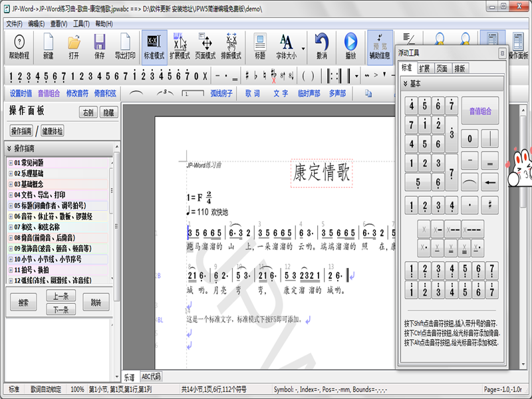Click the 设置时值 link in the toolbar
Screen dimensions: 532x399
(21, 93)
